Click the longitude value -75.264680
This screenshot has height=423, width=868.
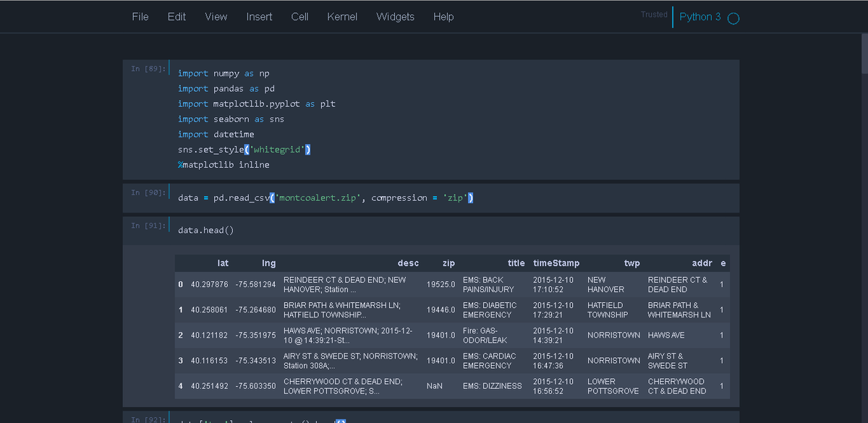click(x=255, y=310)
